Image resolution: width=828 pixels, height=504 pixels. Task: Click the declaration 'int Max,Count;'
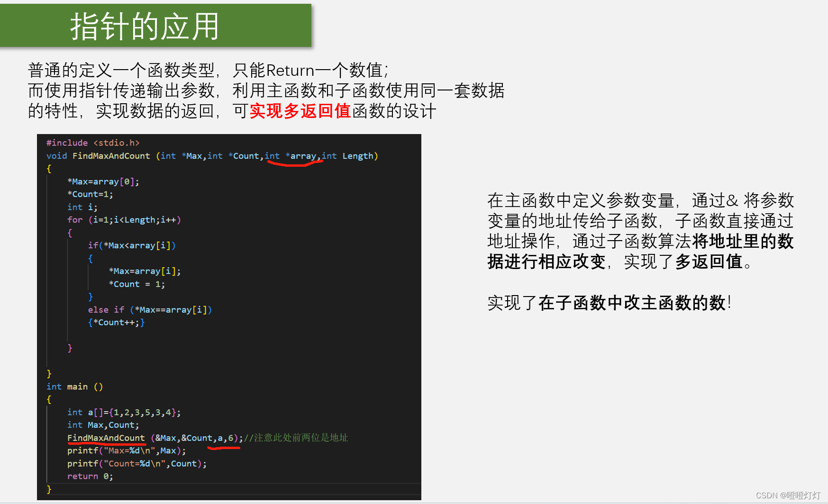click(x=103, y=425)
